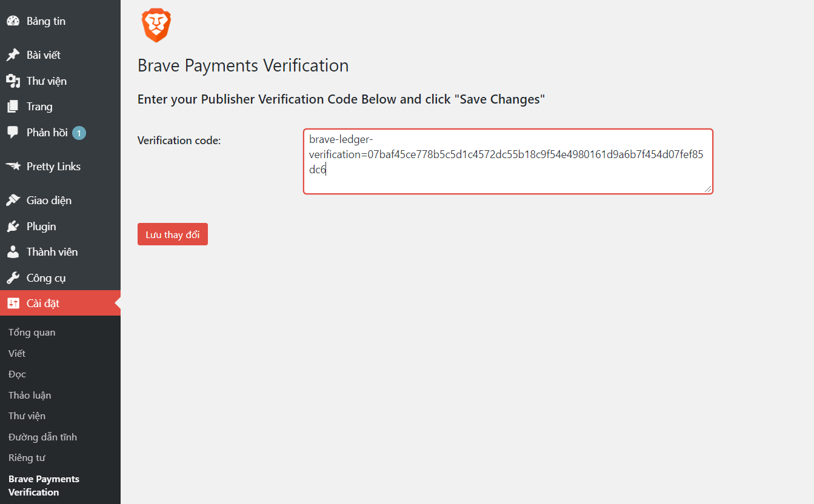Click the Phản hồi comment bubble icon
Screen dimensions: 814x504
click(13, 132)
